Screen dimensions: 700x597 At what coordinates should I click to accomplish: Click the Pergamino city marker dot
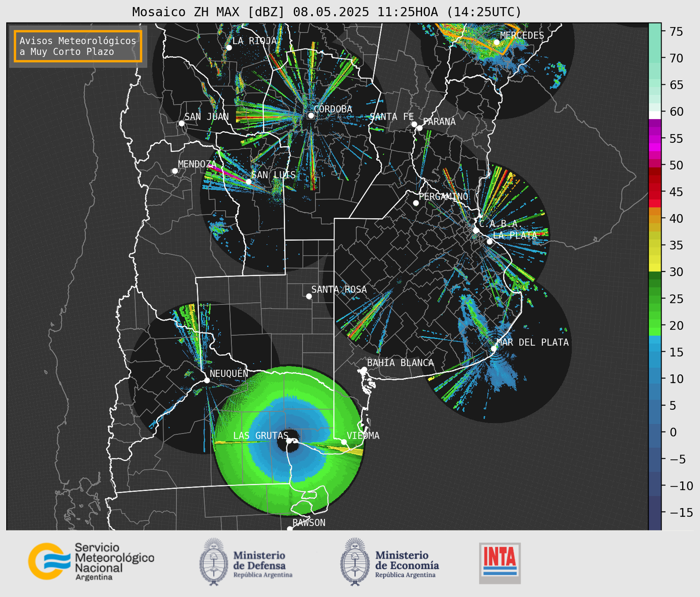pyautogui.click(x=416, y=203)
